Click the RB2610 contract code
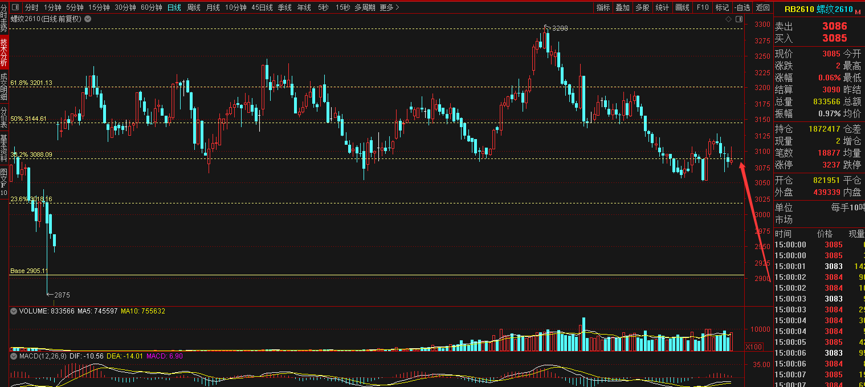This screenshot has width=865, height=387. pos(800,9)
